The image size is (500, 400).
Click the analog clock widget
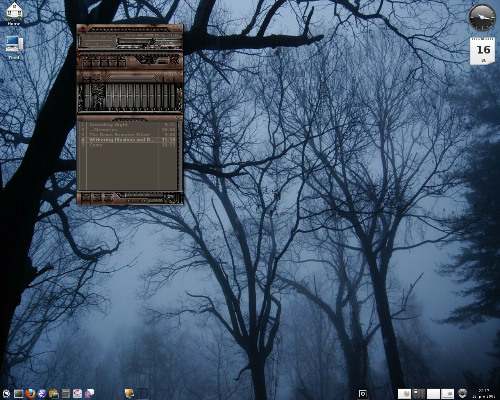click(x=482, y=17)
